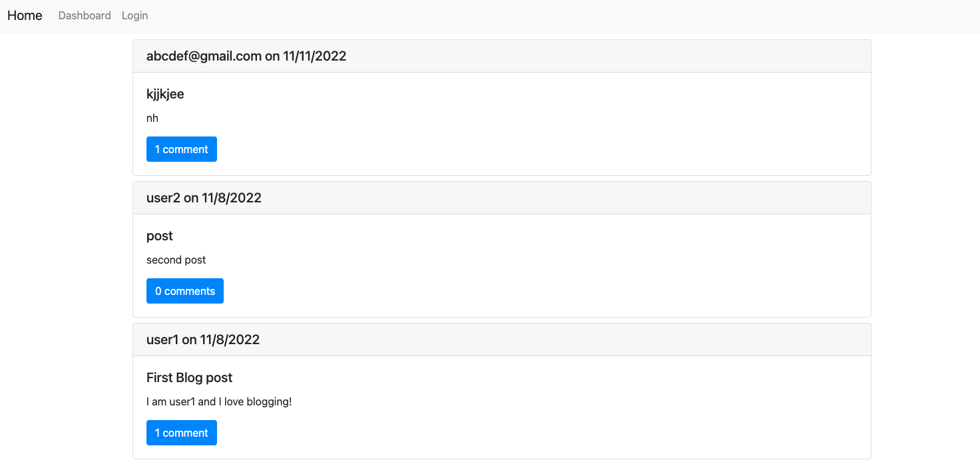Click the 1 comment button under kjjkjee
Image resolution: width=980 pixels, height=462 pixels.
tap(181, 149)
